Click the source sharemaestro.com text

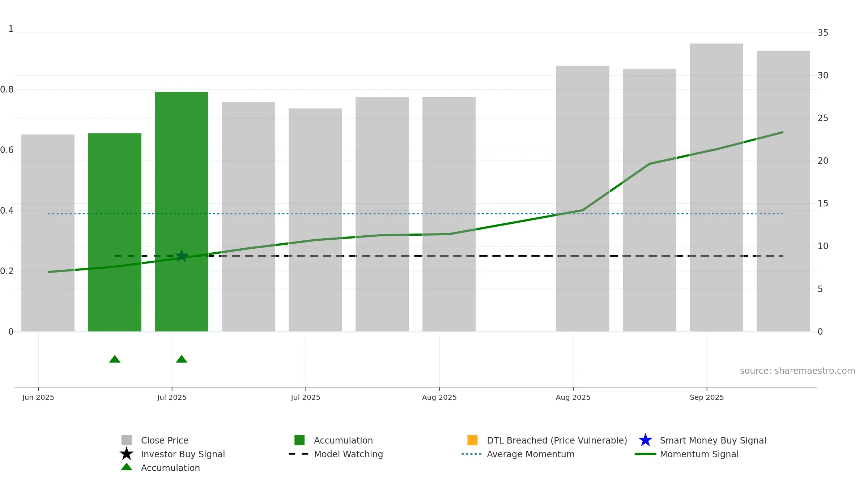pyautogui.click(x=797, y=371)
